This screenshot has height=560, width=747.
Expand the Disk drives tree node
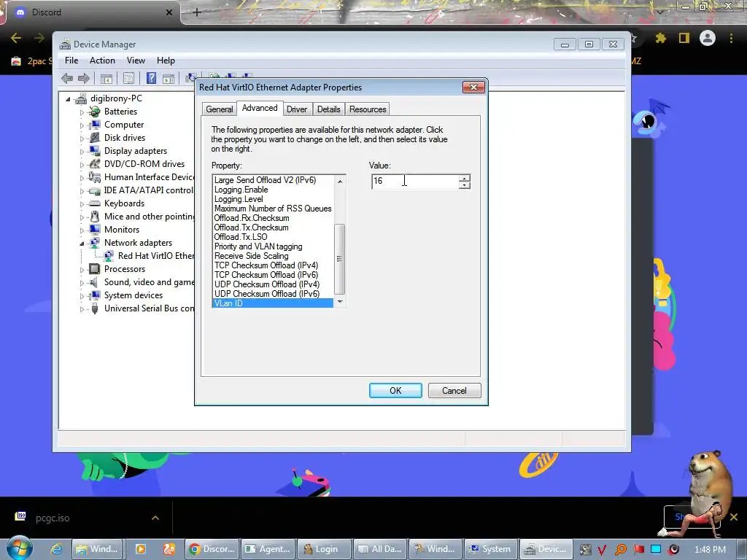coord(82,139)
